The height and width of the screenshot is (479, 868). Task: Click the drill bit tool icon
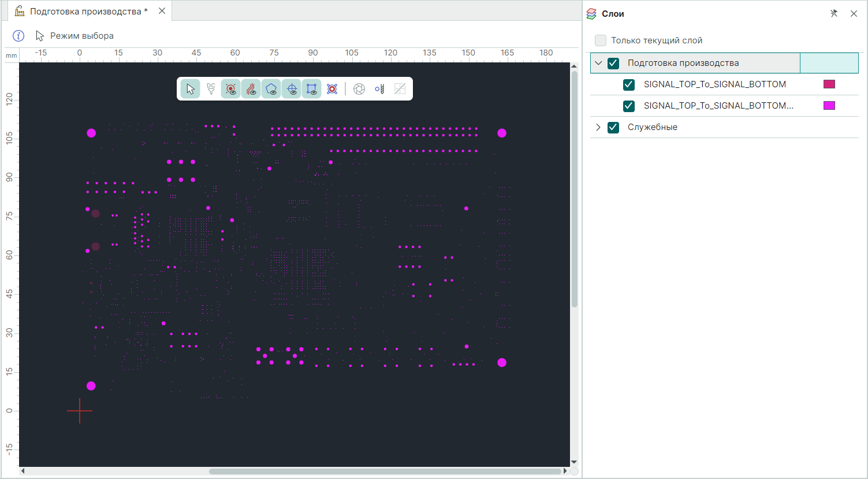point(379,89)
